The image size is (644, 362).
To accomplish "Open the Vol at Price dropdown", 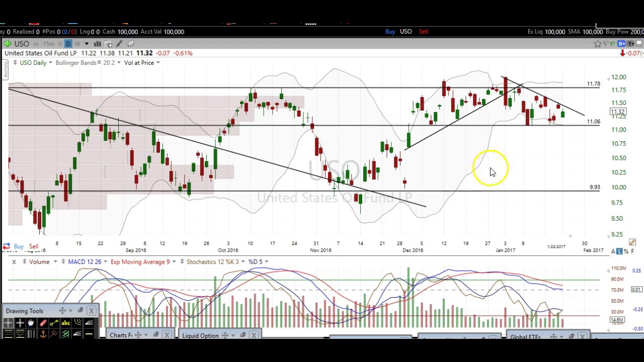I will [157, 62].
